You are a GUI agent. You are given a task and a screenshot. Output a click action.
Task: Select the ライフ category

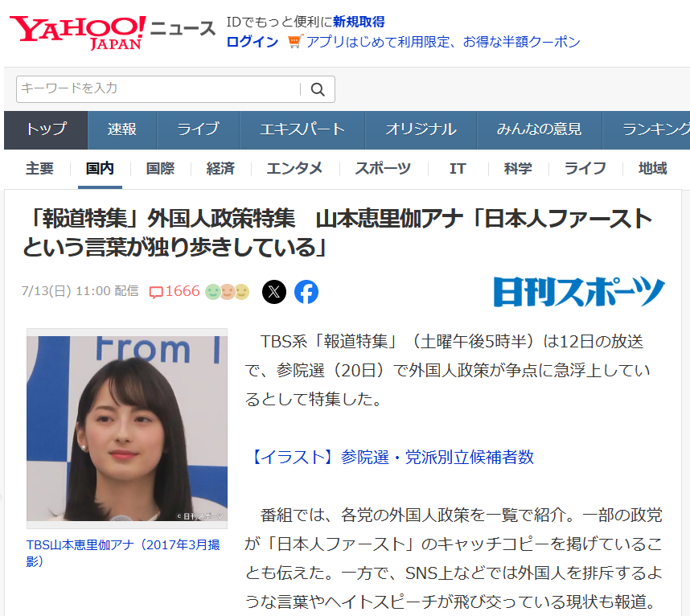pos(585,169)
